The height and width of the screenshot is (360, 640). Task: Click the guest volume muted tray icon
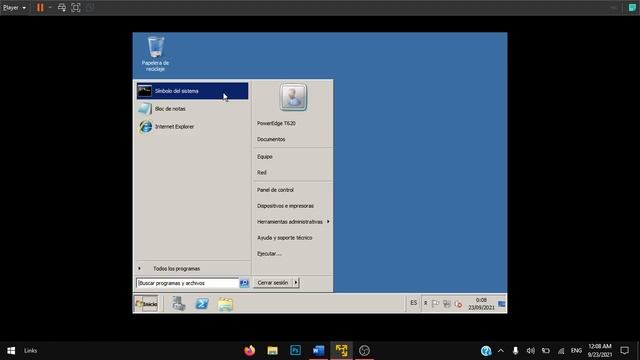[458, 304]
